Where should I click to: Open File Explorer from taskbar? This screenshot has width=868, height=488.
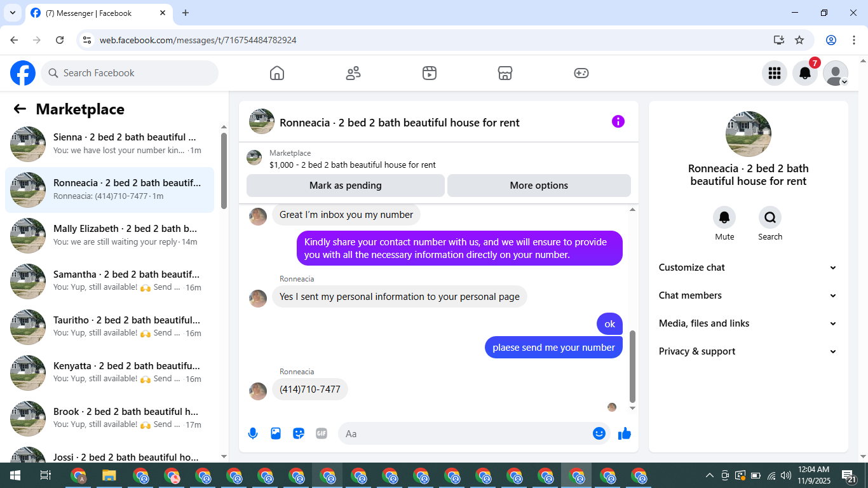pyautogui.click(x=109, y=475)
